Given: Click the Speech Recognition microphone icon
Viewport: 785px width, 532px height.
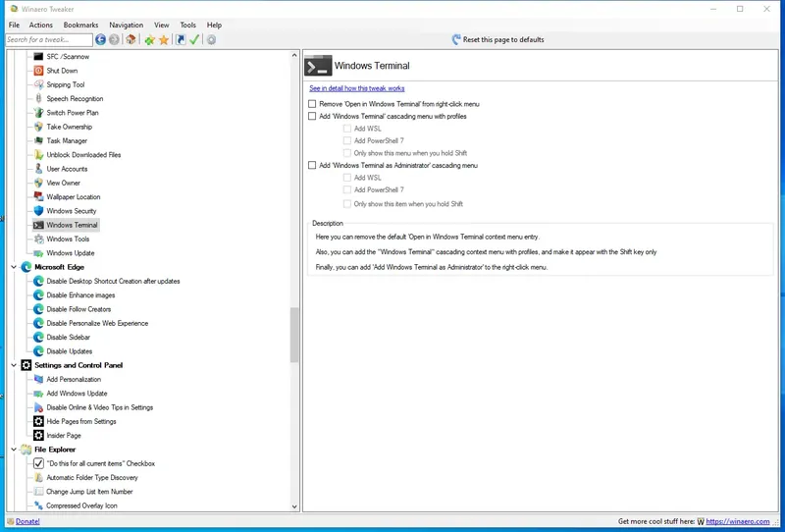Looking at the screenshot, I should tap(38, 99).
